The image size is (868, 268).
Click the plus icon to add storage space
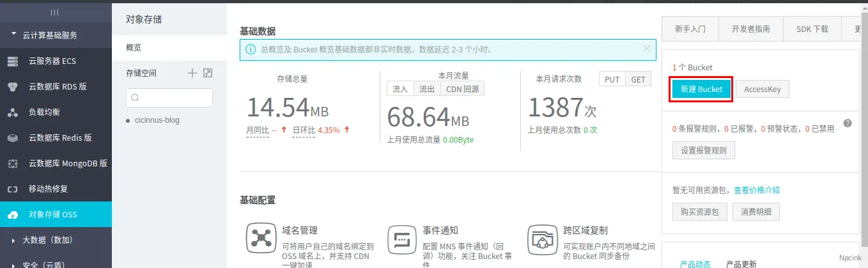pyautogui.click(x=192, y=74)
